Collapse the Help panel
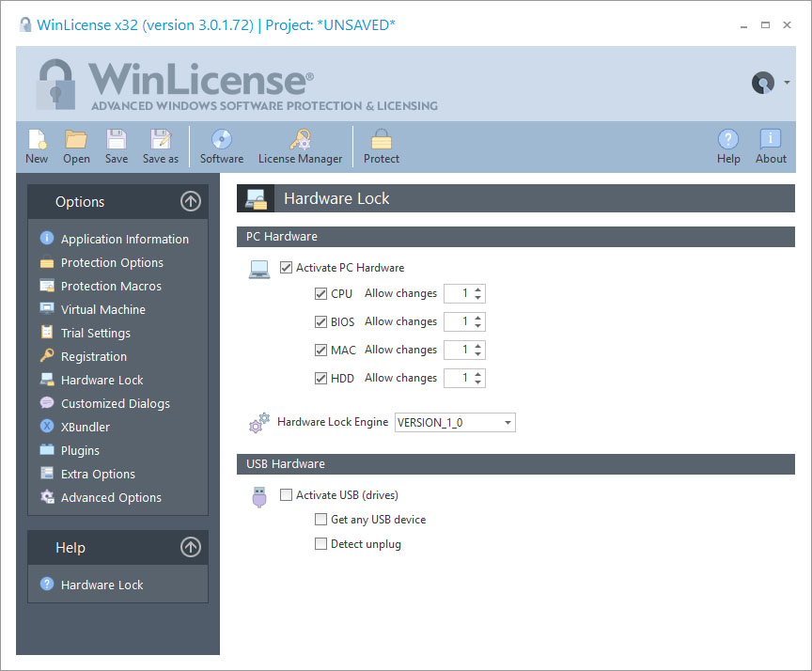812x671 pixels. [x=191, y=547]
